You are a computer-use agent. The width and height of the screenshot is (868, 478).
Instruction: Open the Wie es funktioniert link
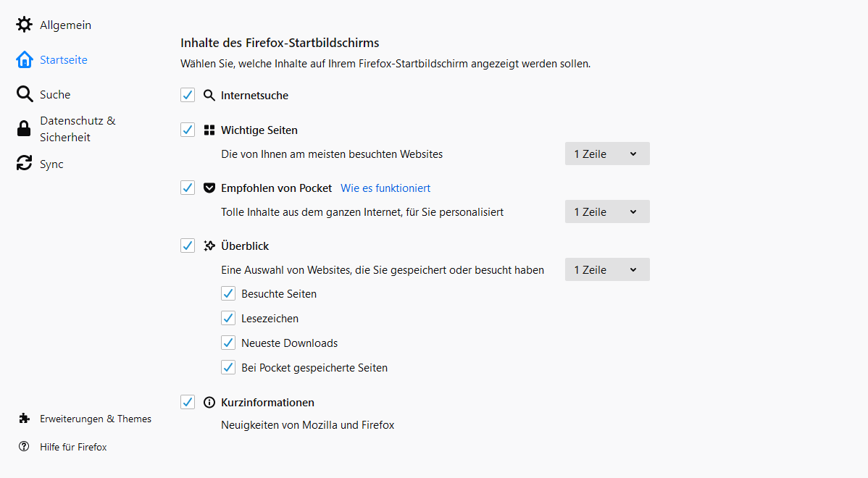[x=385, y=188]
